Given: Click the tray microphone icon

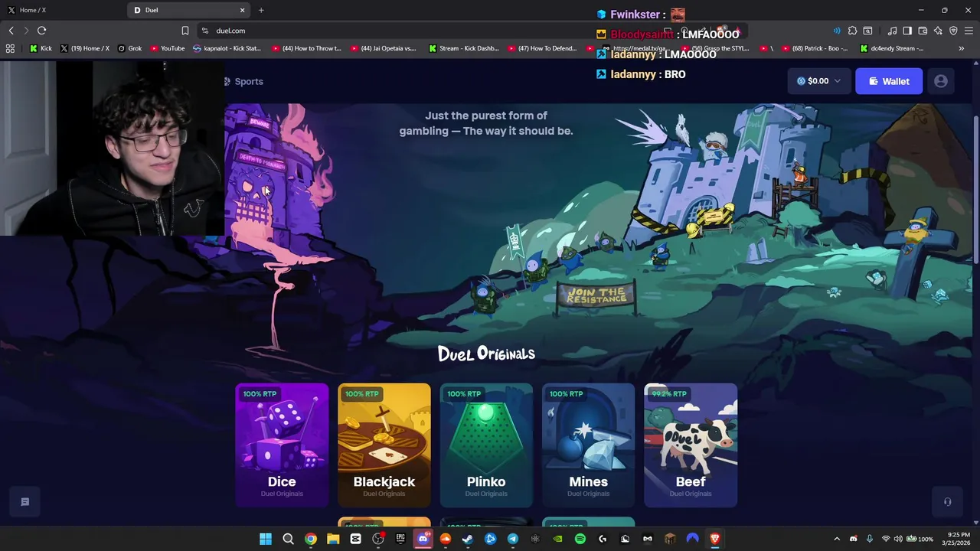Looking at the screenshot, I should point(869,539).
